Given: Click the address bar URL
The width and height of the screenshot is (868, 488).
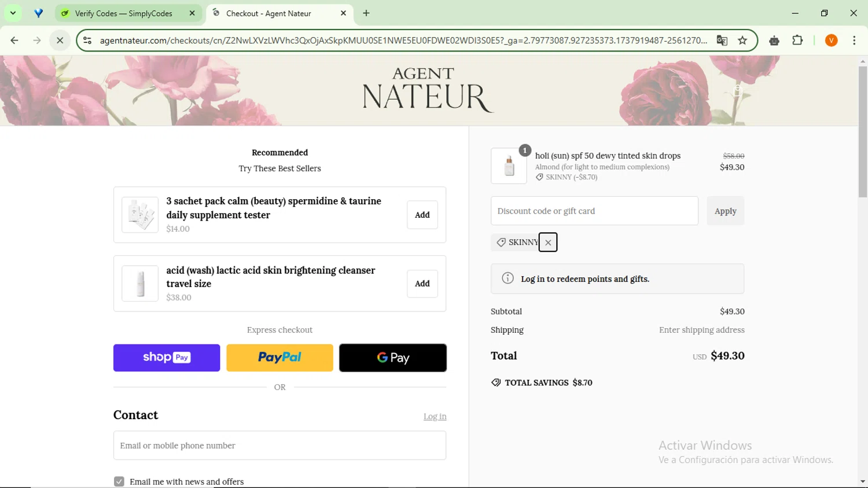Looking at the screenshot, I should point(403,41).
